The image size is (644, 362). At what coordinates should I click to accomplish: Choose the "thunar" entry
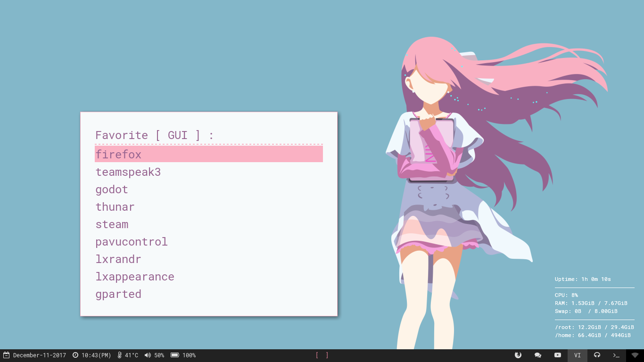[x=115, y=206]
